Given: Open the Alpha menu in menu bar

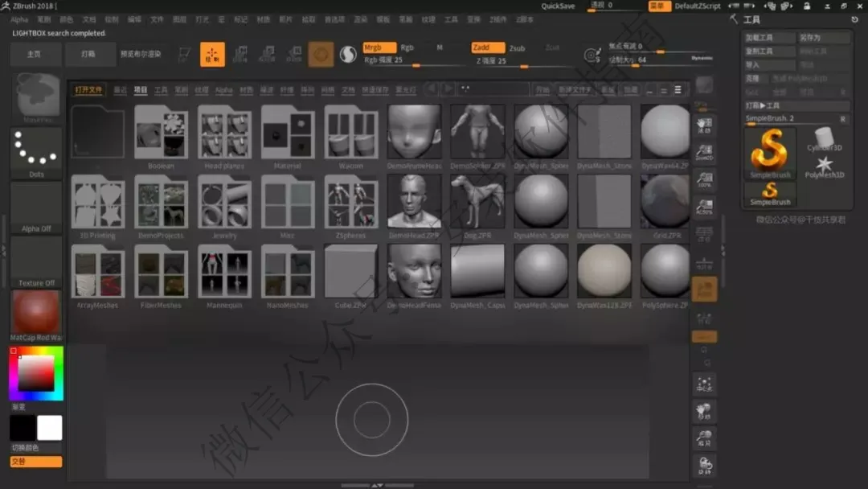Looking at the screenshot, I should 19,19.
